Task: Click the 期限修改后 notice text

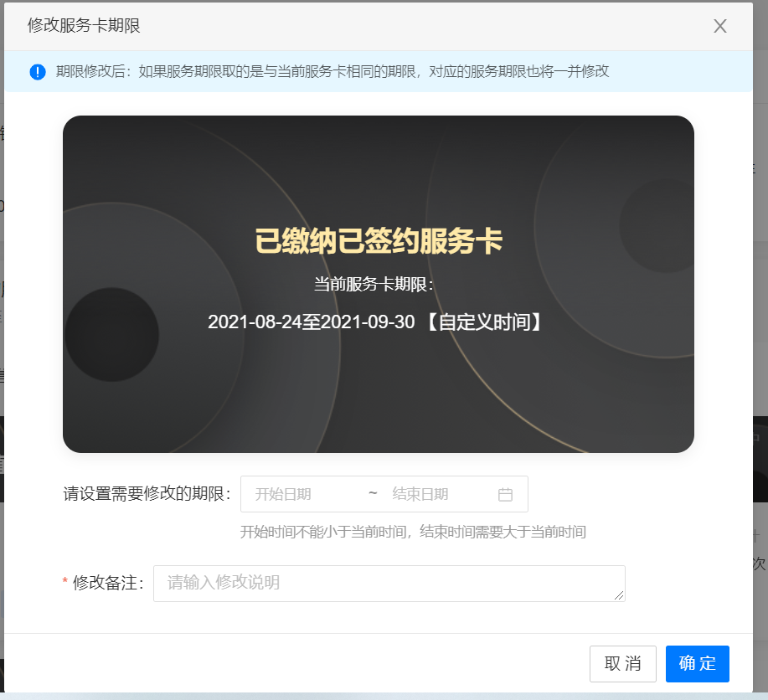Action: (332, 71)
